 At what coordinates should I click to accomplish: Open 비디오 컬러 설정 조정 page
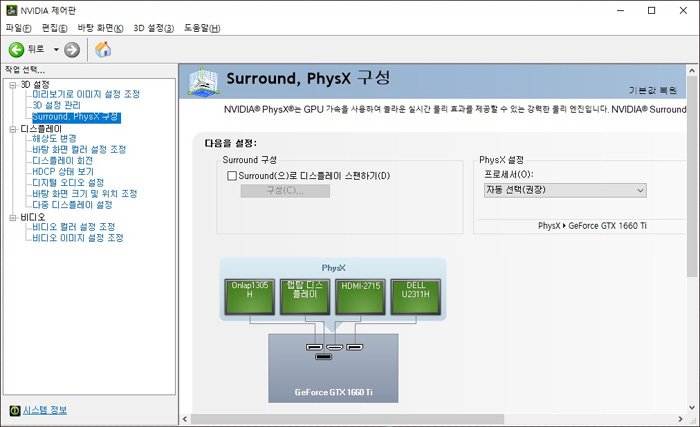pos(74,227)
